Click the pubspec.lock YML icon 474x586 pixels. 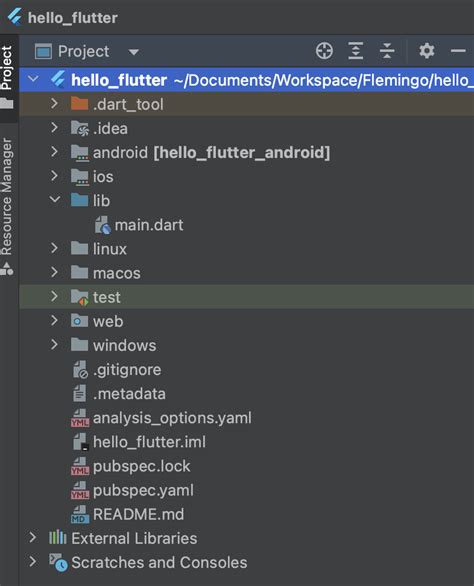click(80, 466)
